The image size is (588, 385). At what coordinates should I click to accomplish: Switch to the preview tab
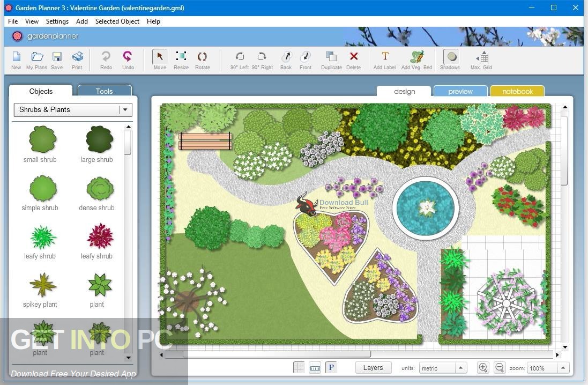click(460, 91)
